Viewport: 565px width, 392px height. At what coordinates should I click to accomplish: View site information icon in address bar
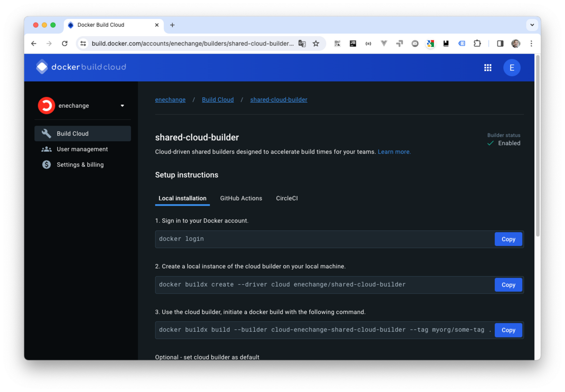[83, 43]
